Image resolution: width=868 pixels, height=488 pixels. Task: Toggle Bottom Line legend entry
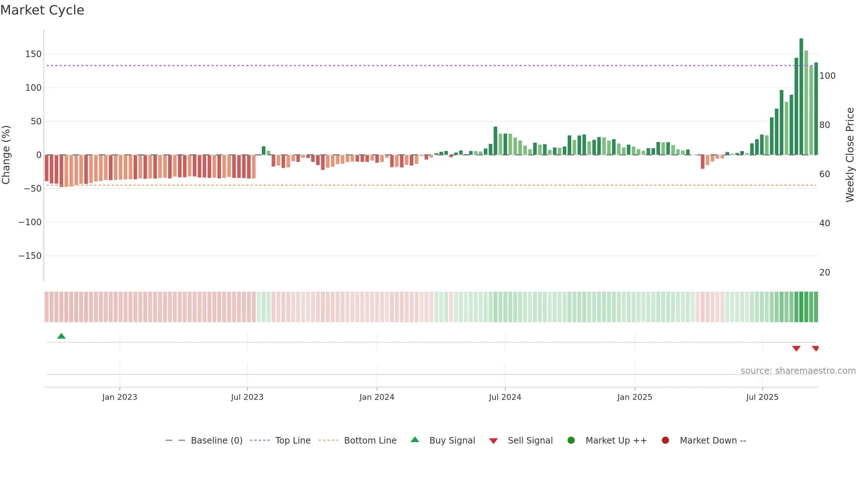pyautogui.click(x=358, y=440)
